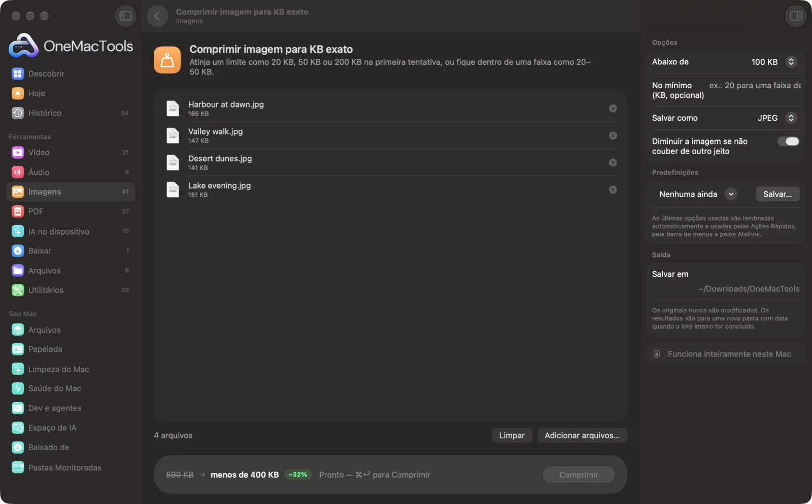
Task: Toggle the left sidebar icon
Action: coord(125,16)
